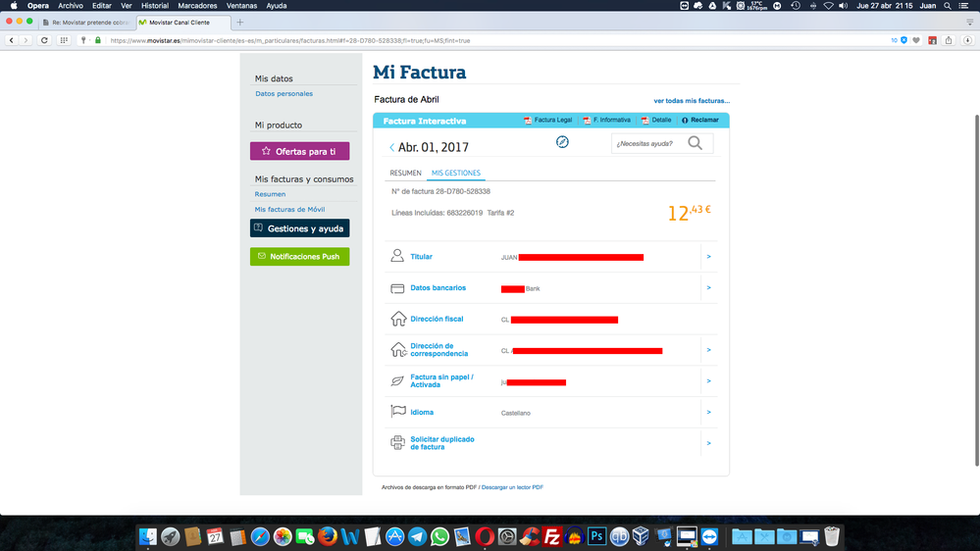Open the Notificaciones Push button

point(299,257)
